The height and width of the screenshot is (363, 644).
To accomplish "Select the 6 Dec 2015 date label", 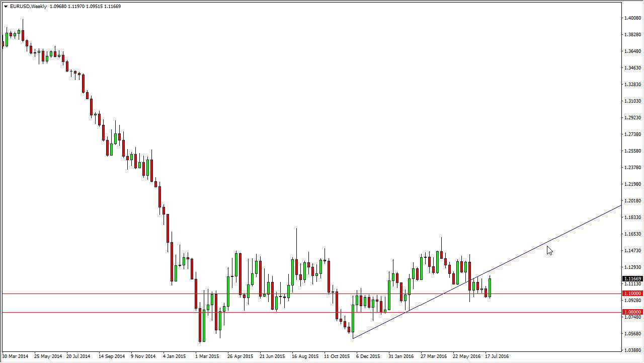I will 368,356.
